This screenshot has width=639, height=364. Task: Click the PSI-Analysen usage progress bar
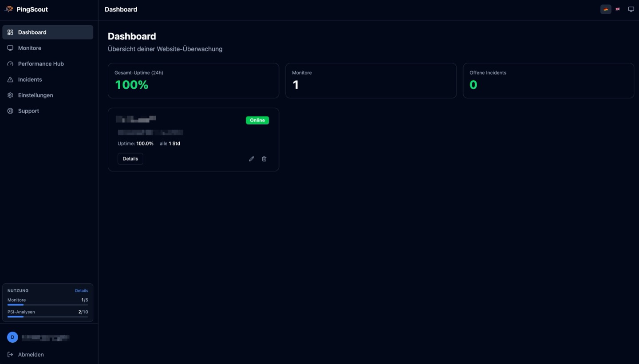(x=48, y=317)
